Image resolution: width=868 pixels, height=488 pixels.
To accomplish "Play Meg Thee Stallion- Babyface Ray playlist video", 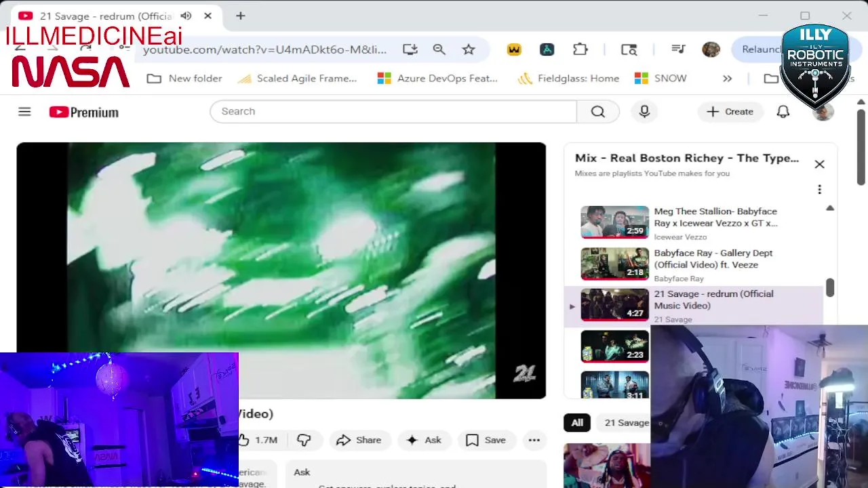I will [x=715, y=217].
